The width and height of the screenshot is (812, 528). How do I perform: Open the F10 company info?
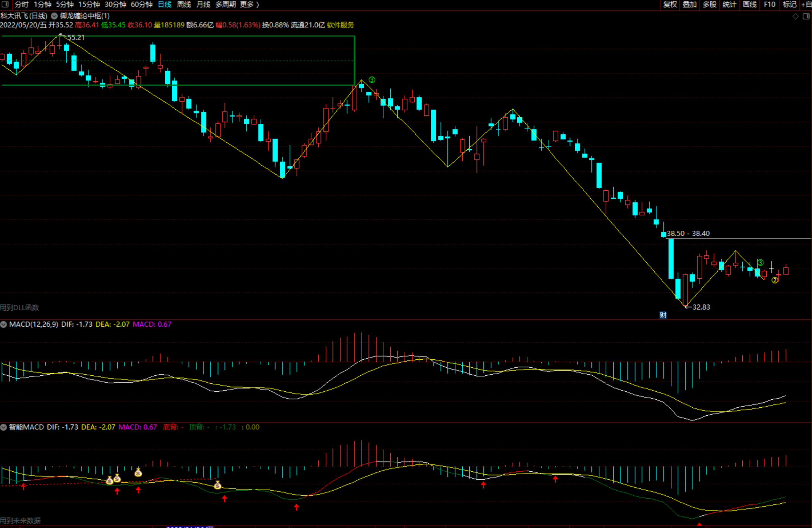pyautogui.click(x=769, y=5)
